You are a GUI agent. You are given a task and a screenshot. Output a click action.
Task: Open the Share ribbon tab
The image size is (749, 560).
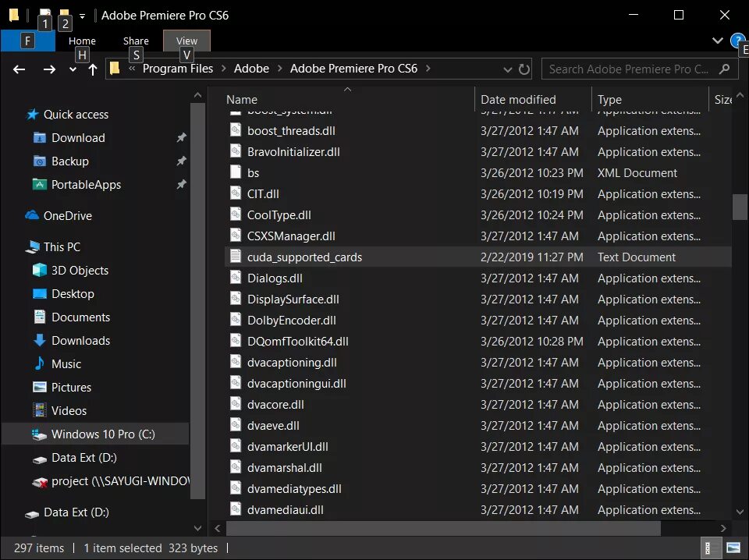coord(136,41)
